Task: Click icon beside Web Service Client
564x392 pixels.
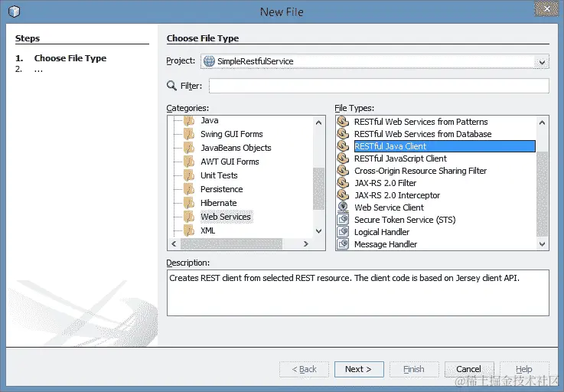Action: 343,207
